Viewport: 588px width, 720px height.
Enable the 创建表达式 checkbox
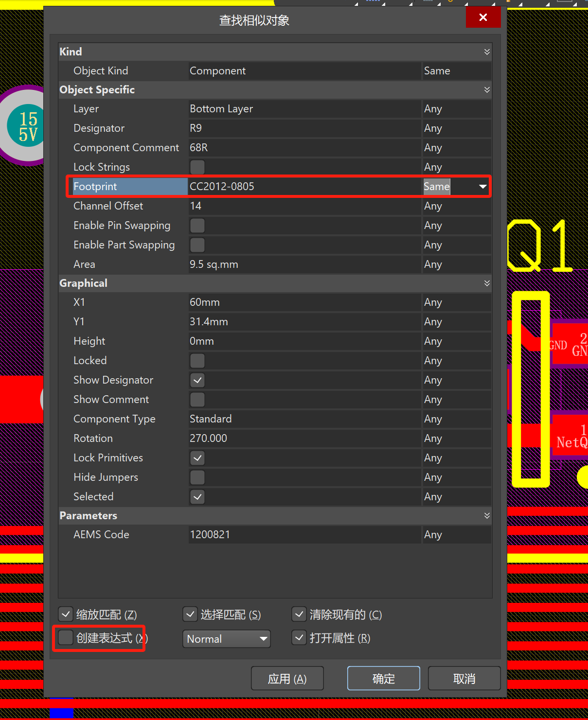tap(66, 637)
